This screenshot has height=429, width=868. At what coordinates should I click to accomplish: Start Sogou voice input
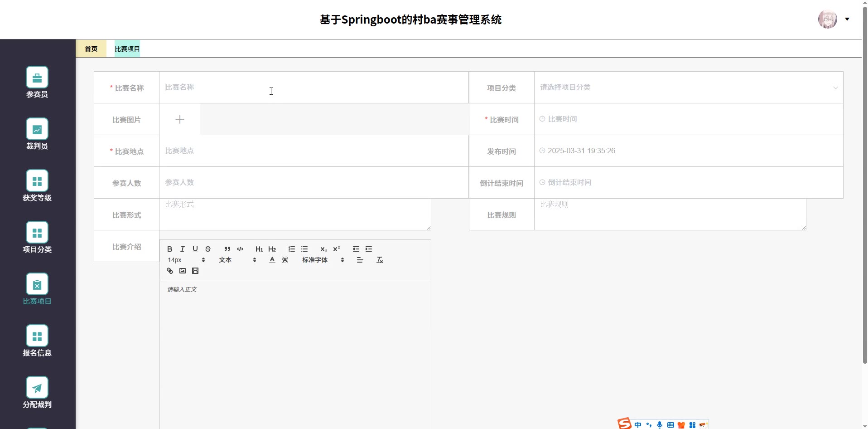(660, 425)
